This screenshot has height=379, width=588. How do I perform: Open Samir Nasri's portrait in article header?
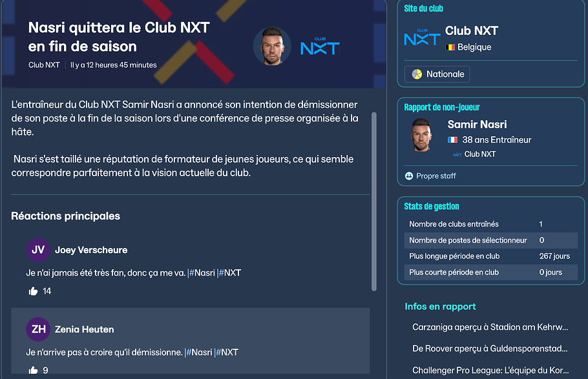[272, 46]
